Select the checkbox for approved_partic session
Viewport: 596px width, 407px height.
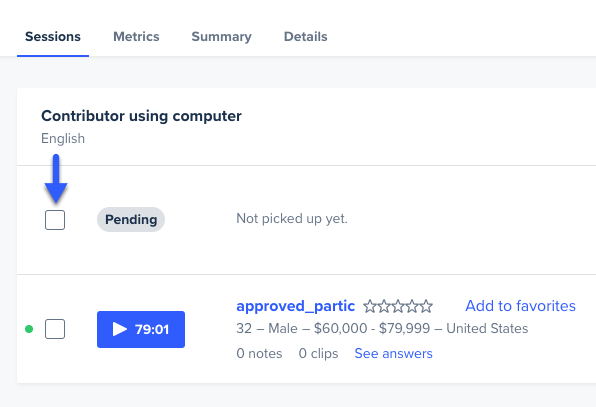pos(55,329)
